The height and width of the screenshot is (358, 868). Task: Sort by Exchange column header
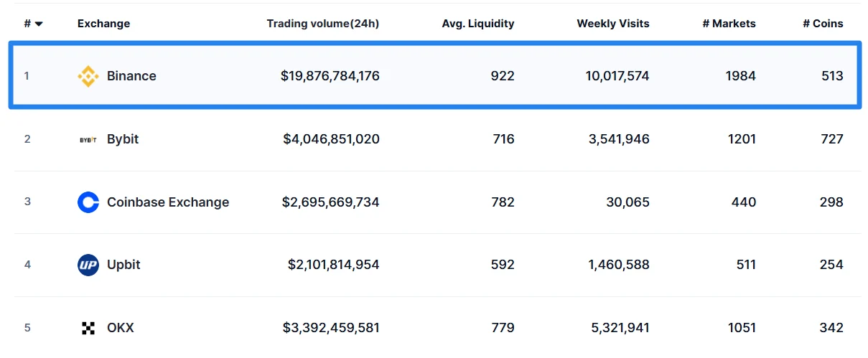click(x=104, y=24)
